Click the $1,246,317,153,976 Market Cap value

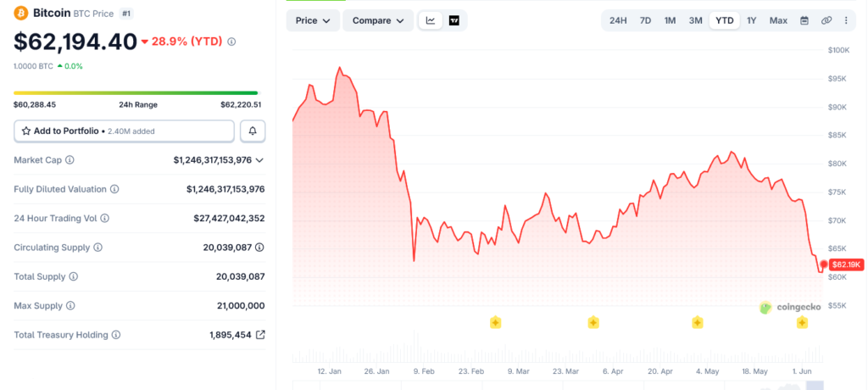pyautogui.click(x=213, y=160)
